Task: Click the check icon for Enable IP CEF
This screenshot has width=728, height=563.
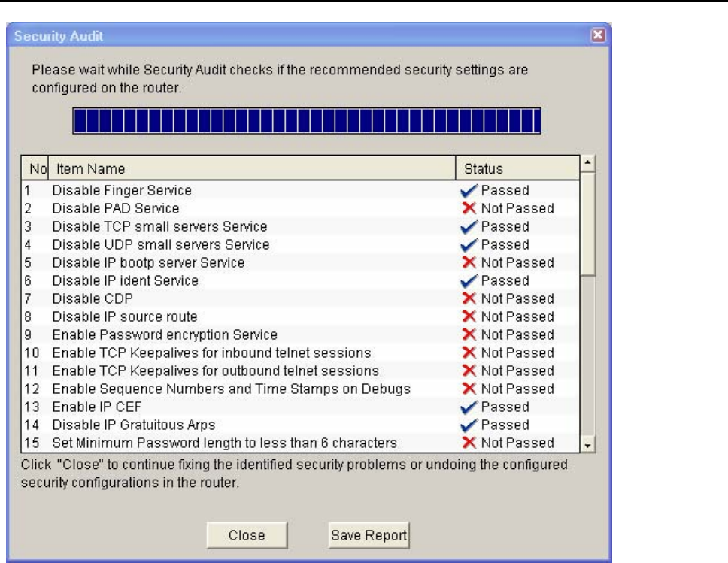Action: click(x=469, y=407)
